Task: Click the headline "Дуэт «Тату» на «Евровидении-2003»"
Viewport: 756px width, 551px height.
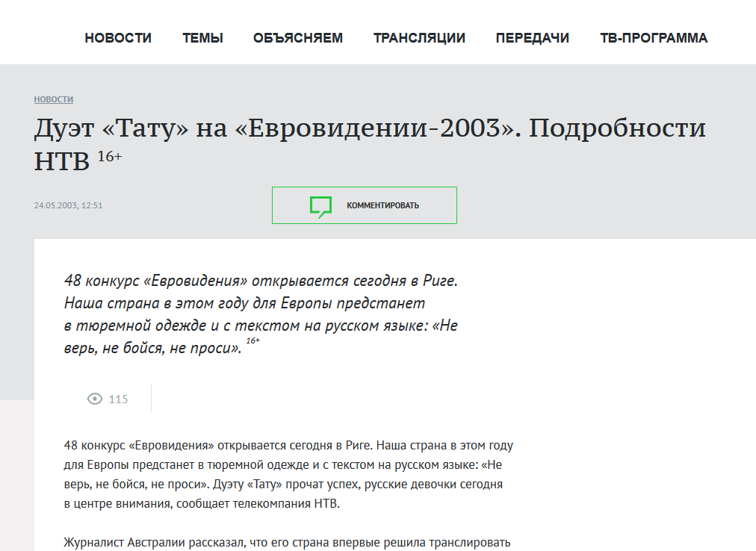Action: tap(278, 128)
